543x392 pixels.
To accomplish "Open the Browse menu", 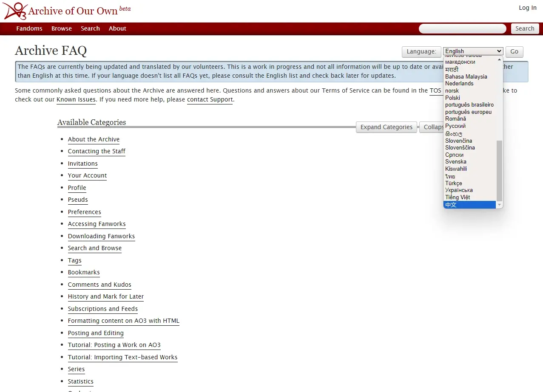I will pos(61,28).
